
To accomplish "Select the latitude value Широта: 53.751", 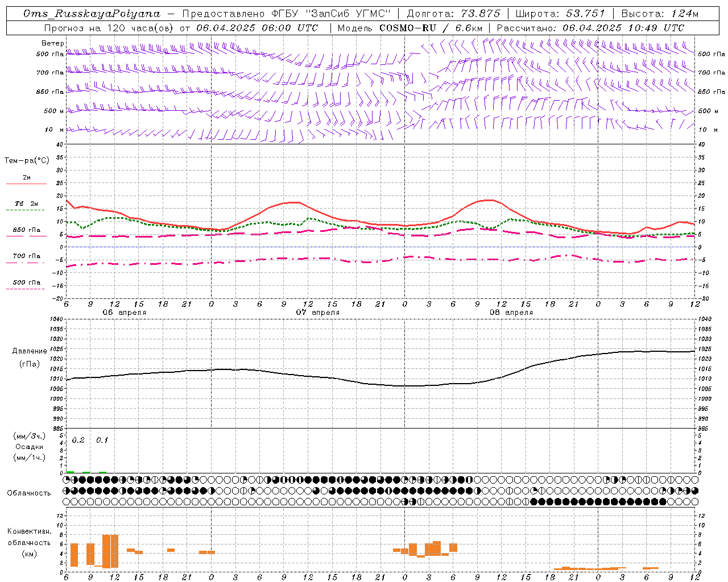I will [560, 14].
